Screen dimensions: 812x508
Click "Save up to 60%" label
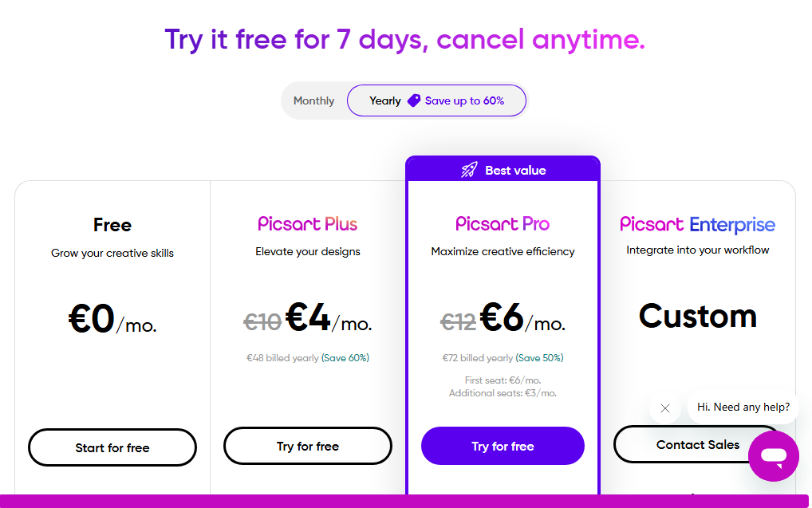(464, 100)
